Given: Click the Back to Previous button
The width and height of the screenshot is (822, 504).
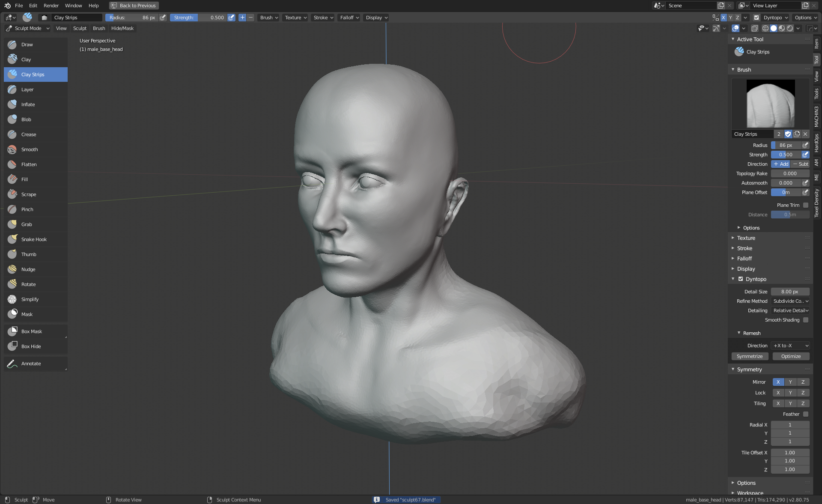Looking at the screenshot, I should [134, 6].
